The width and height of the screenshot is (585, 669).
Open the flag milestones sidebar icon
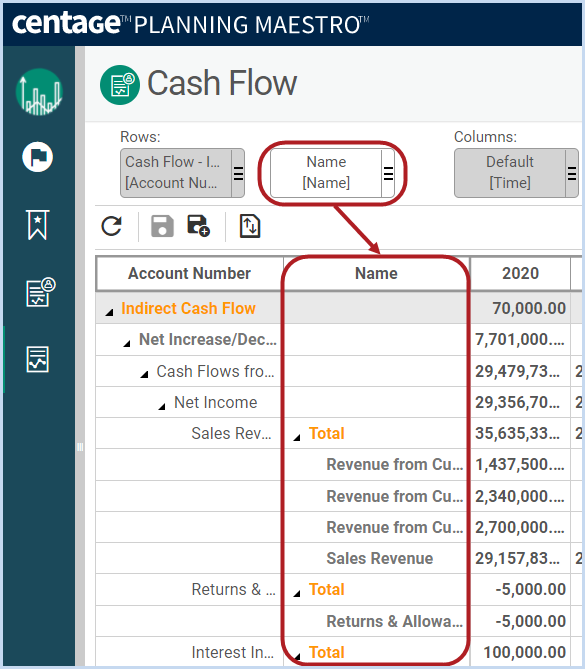[38, 157]
